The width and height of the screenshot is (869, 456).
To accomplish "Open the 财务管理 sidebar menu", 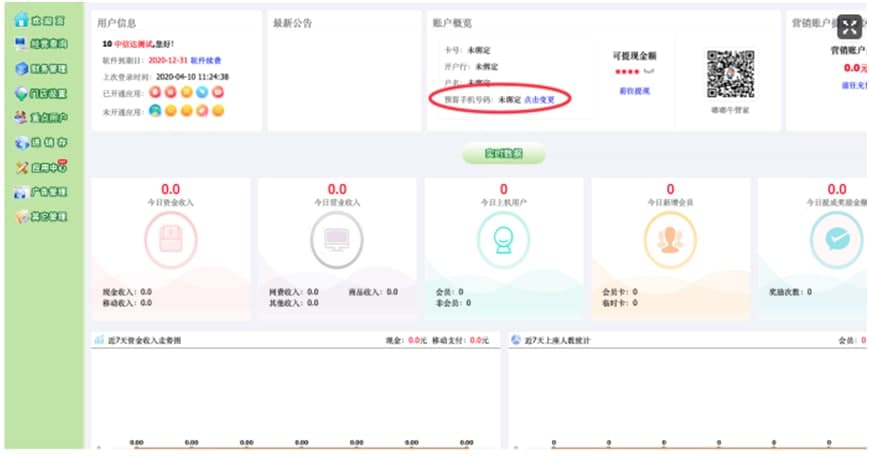I will (41, 68).
